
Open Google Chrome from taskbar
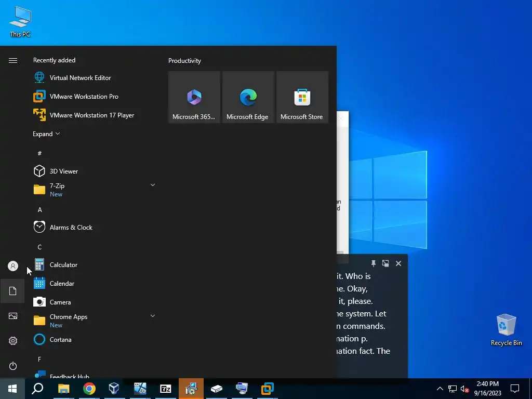pos(89,389)
